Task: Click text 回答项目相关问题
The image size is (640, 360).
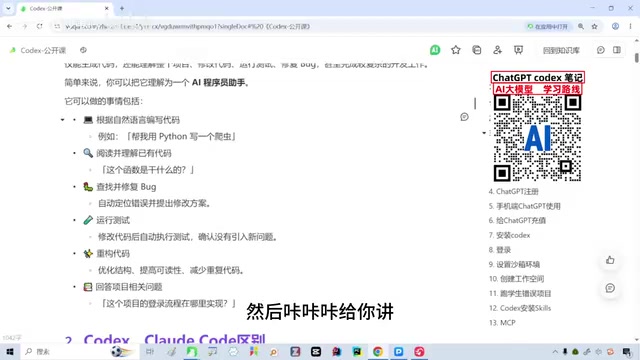Action: [x=129, y=287]
